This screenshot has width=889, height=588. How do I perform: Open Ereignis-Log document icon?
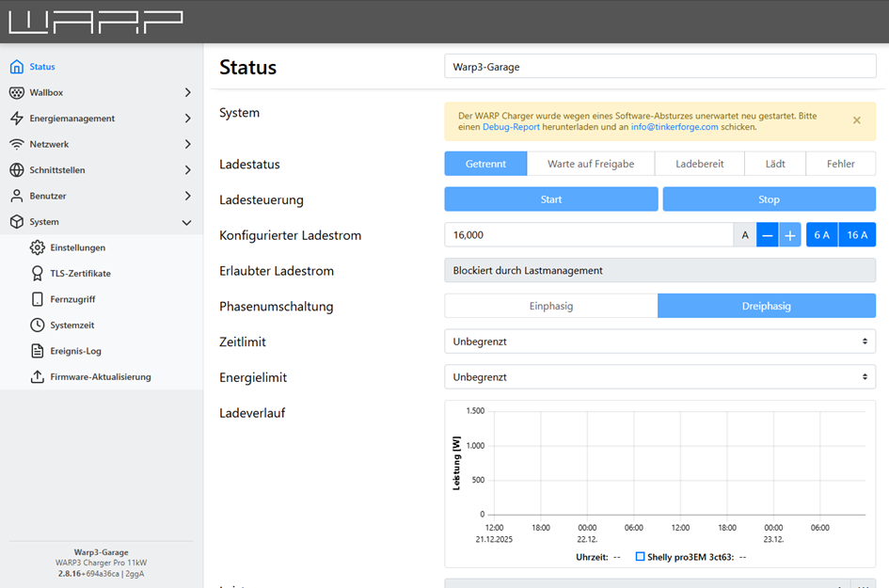pyautogui.click(x=38, y=351)
